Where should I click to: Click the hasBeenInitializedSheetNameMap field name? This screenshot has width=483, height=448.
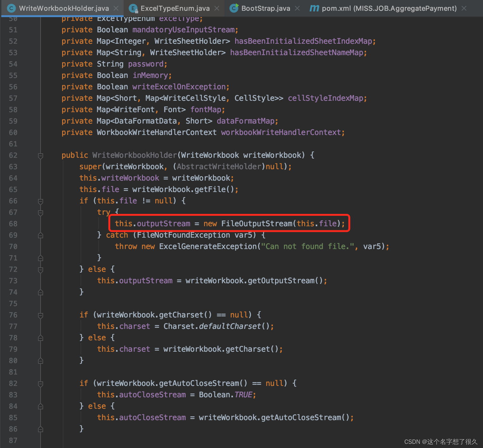297,53
